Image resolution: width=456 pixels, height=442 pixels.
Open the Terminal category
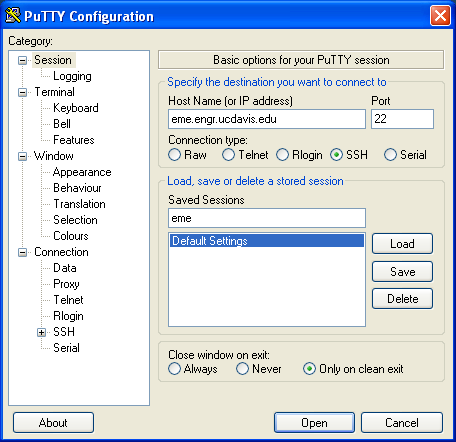[54, 92]
